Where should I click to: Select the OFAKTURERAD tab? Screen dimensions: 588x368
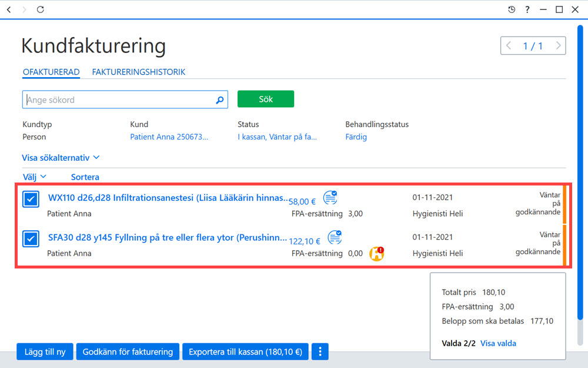(51, 72)
